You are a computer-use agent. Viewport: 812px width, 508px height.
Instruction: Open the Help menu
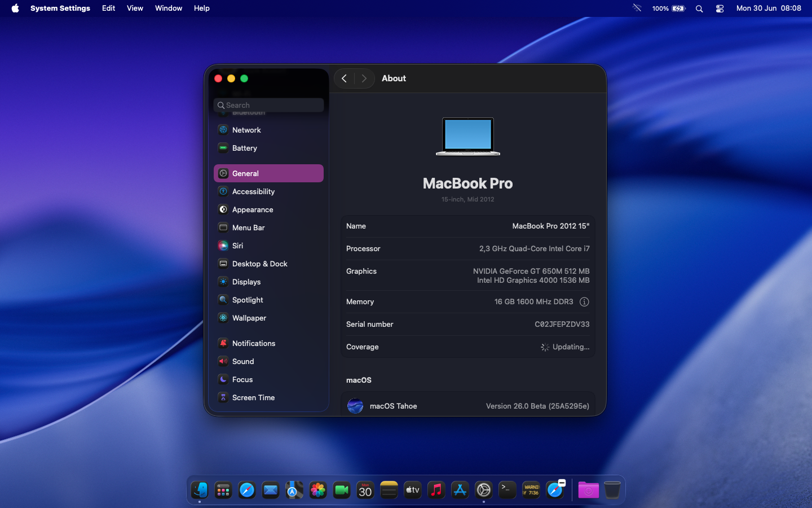[202, 8]
